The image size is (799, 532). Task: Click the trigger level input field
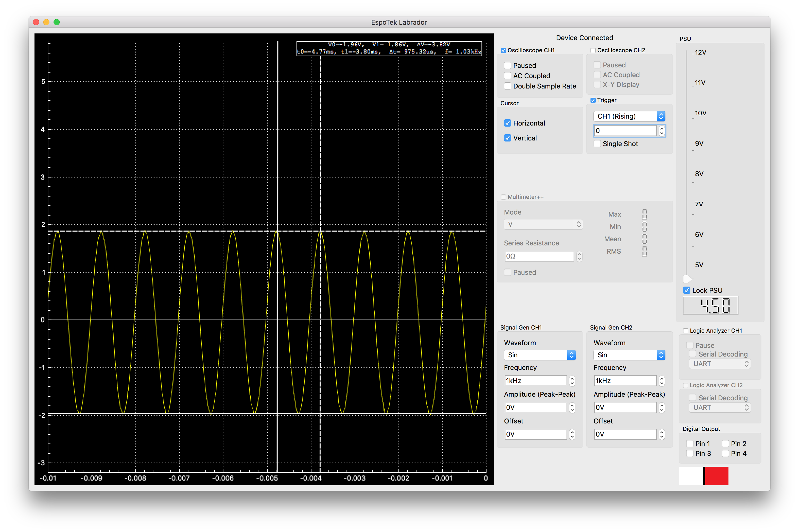(625, 131)
